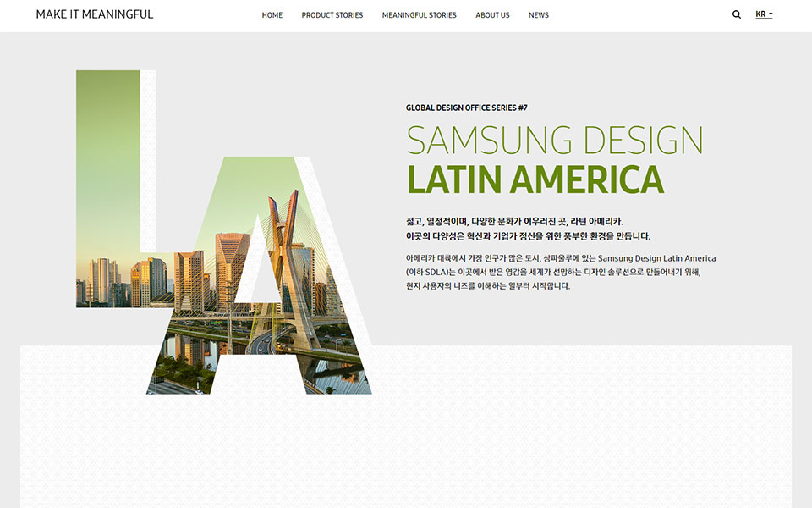Image resolution: width=812 pixels, height=508 pixels.
Task: Click the MAKE IT MEANINGFUL logo
Action: [x=95, y=14]
